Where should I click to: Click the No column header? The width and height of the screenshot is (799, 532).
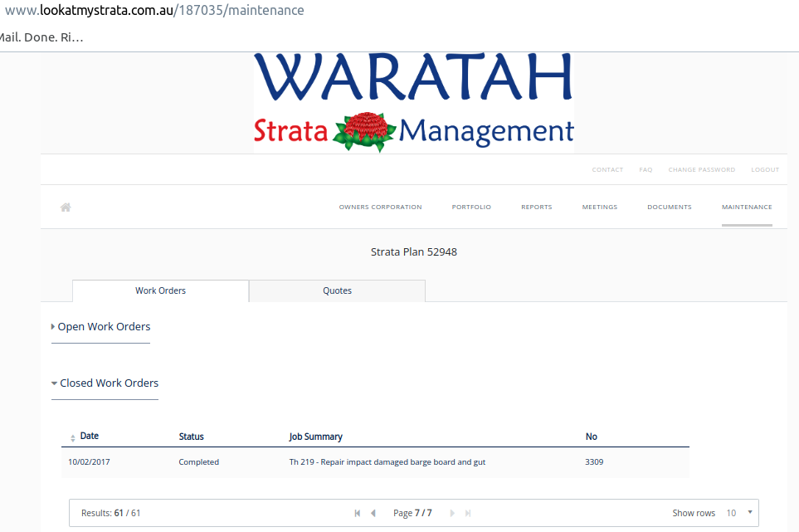[x=591, y=437]
